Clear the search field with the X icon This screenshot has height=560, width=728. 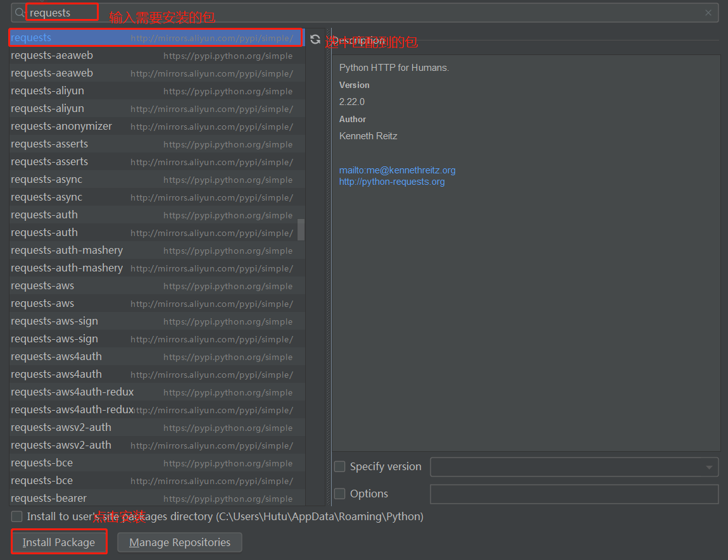point(708,13)
